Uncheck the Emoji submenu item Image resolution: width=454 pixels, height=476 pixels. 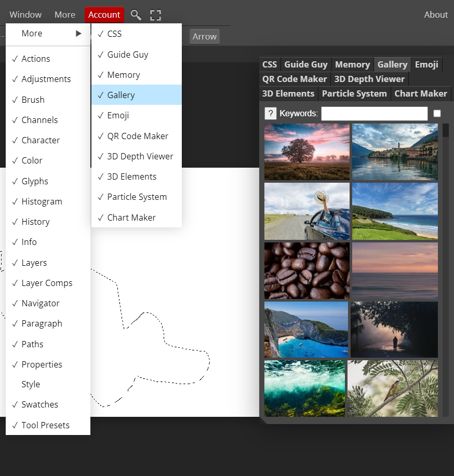point(118,115)
